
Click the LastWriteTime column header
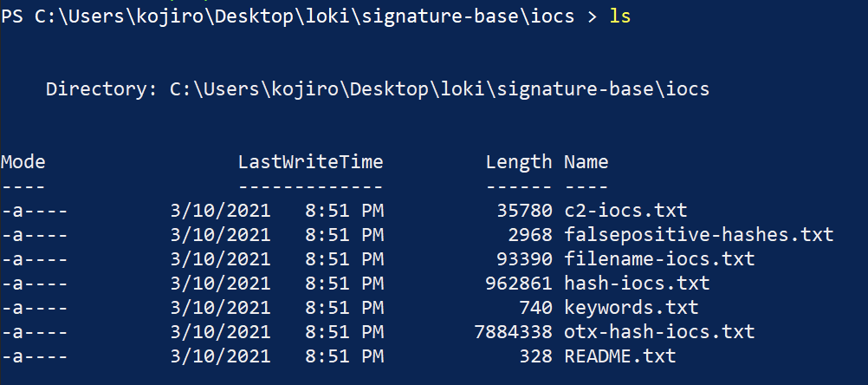tap(310, 161)
